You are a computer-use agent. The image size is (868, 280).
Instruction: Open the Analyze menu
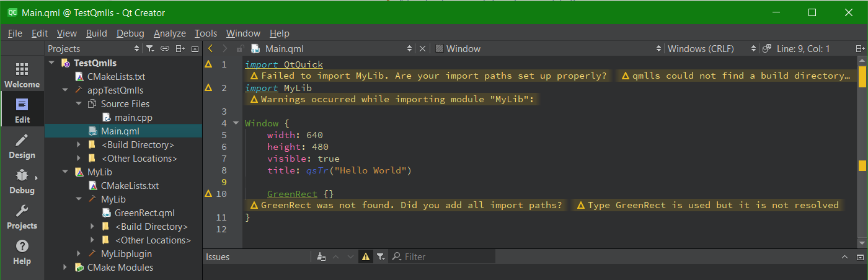170,33
